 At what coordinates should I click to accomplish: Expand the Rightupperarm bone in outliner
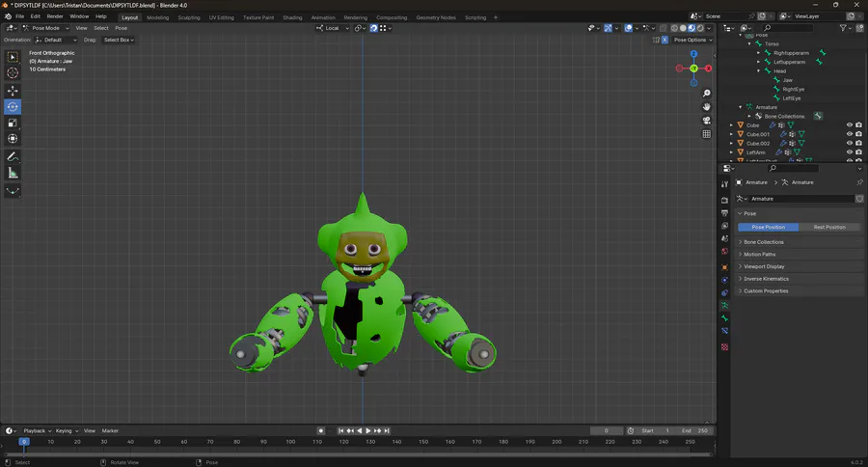758,53
